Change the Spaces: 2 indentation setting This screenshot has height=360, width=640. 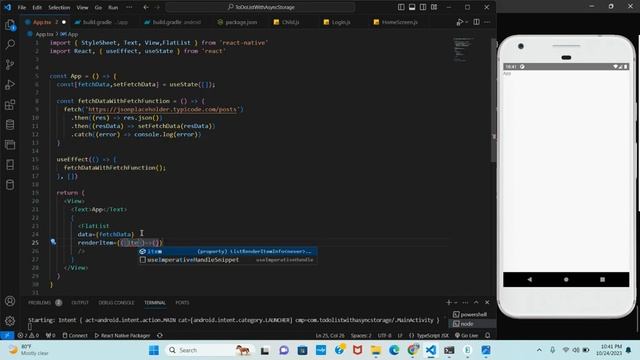coord(361,336)
